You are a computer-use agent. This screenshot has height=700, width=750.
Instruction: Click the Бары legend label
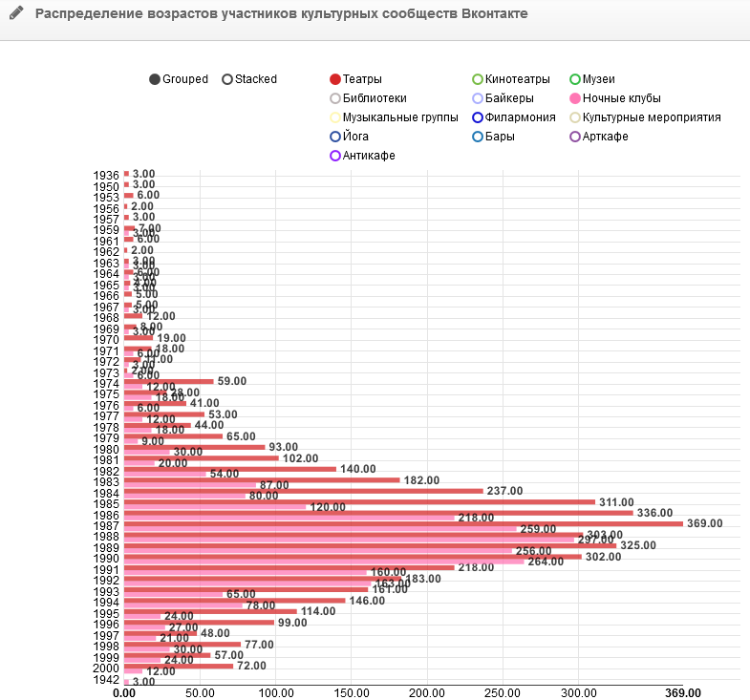(x=500, y=137)
